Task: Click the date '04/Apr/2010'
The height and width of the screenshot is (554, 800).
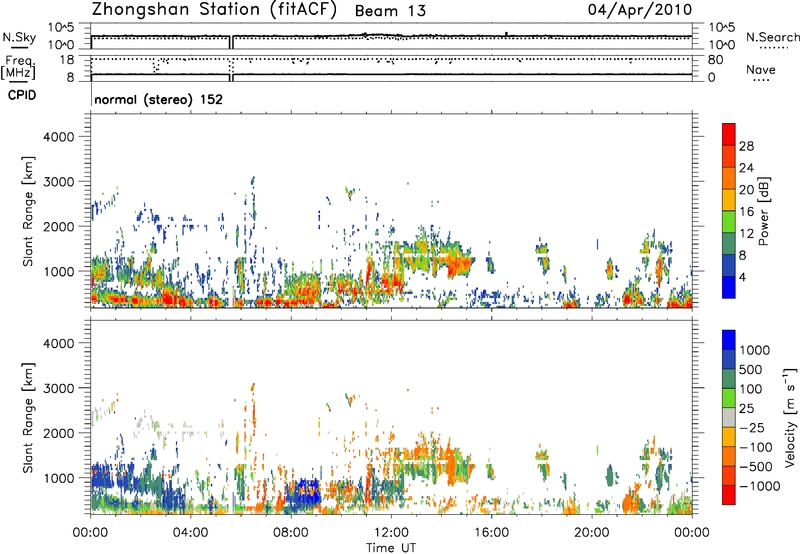Action: tap(640, 10)
